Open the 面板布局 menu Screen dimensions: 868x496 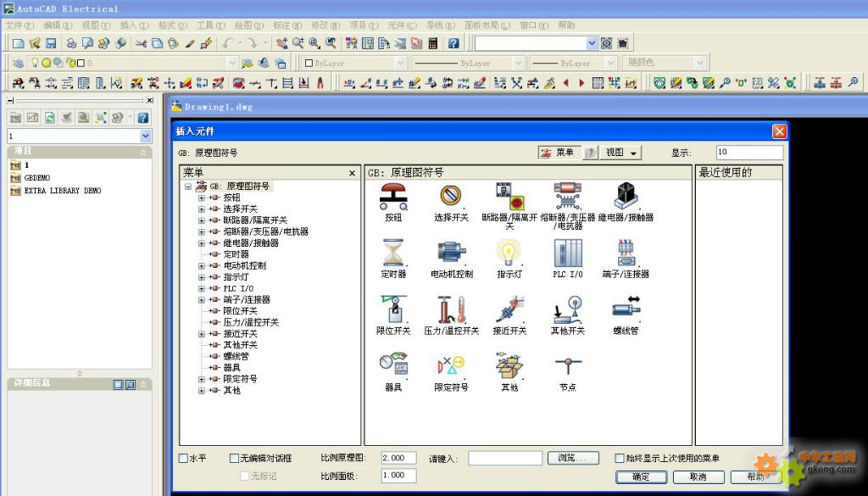[x=487, y=25]
